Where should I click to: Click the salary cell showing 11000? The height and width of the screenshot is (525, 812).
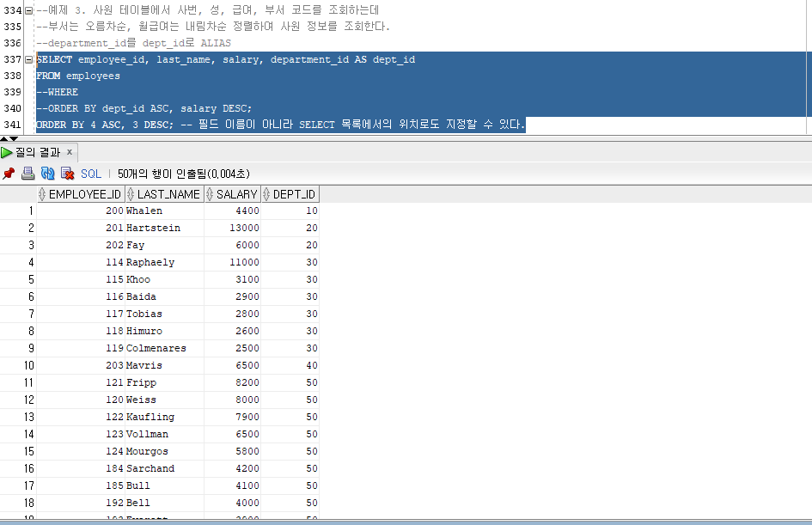(x=233, y=263)
